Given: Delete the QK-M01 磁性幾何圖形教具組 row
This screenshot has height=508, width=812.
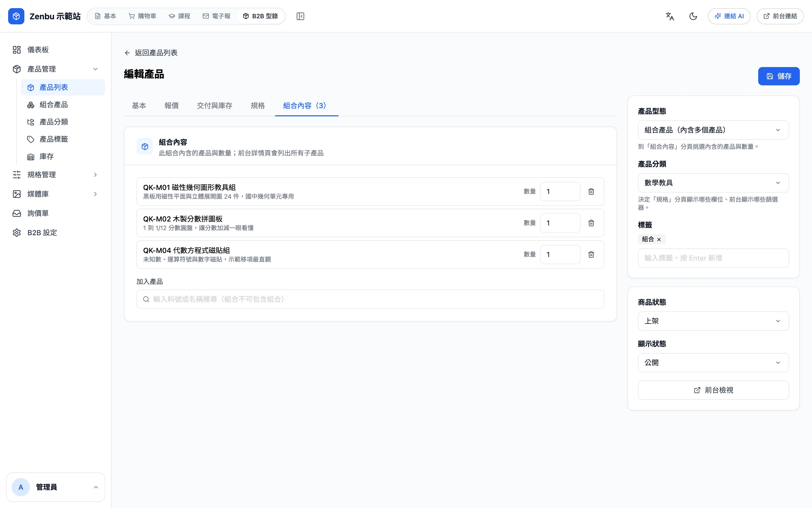Looking at the screenshot, I should pyautogui.click(x=591, y=192).
